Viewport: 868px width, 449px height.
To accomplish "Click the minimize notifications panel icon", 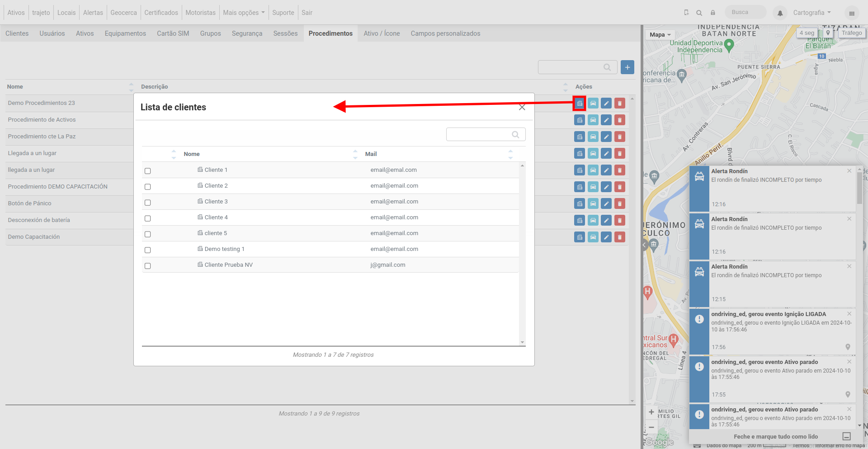I will click(x=847, y=436).
